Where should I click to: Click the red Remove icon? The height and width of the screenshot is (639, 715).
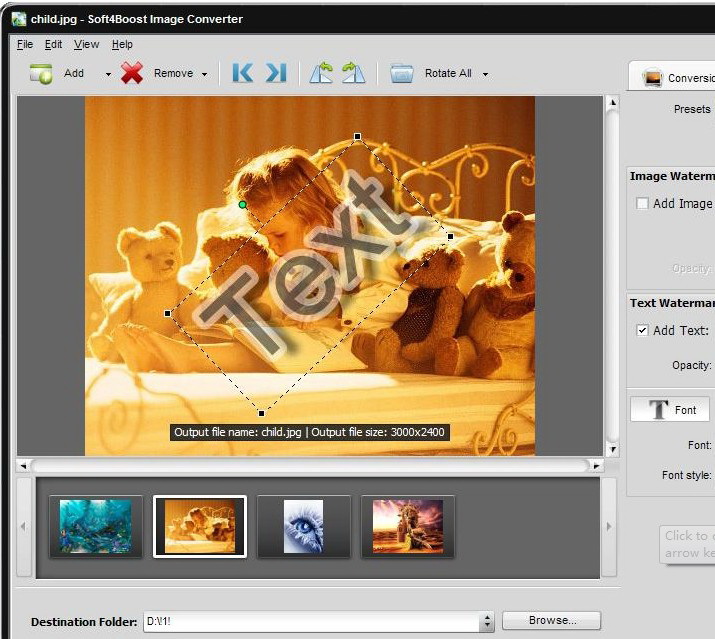click(x=132, y=73)
